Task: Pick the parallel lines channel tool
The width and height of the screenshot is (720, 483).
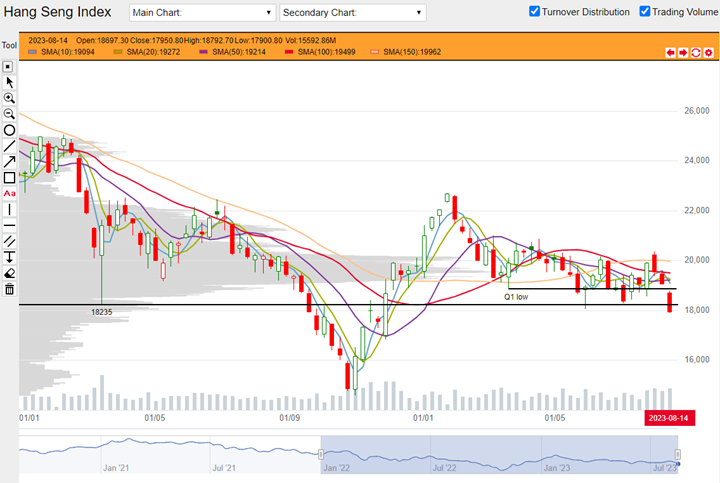Action: (9, 241)
